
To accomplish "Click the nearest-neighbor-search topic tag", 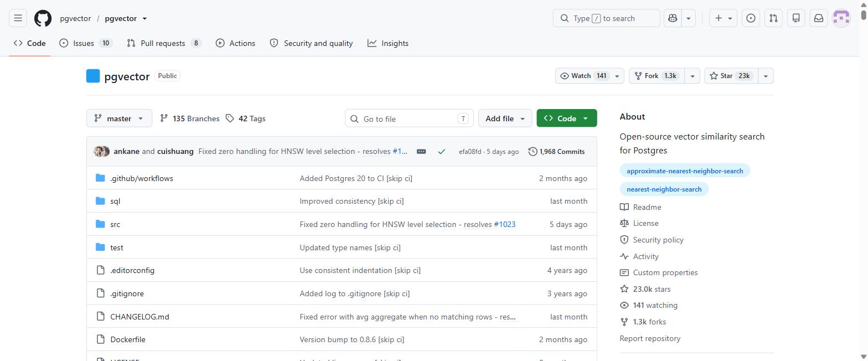I will (x=664, y=189).
